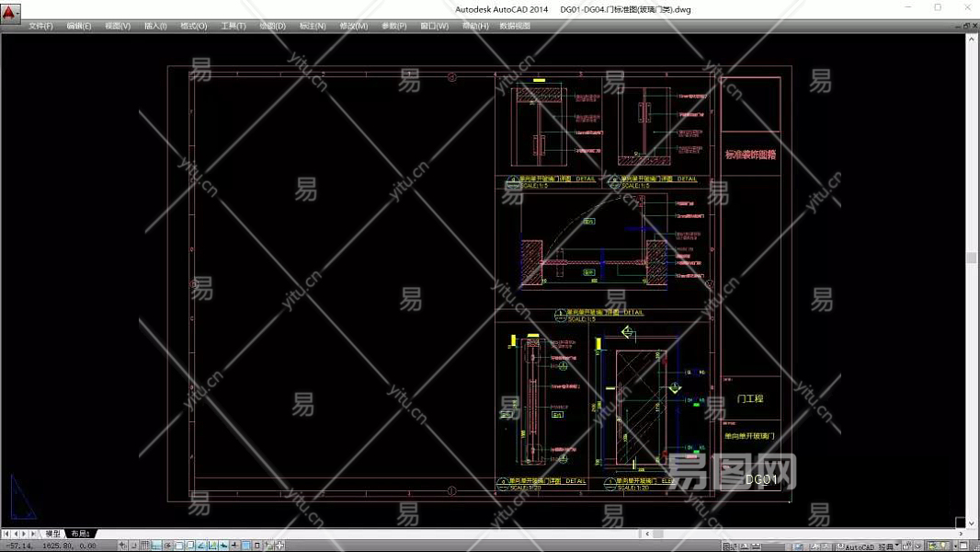
Task: Select the 单向单开玻璃门 drawing name text
Action: (x=749, y=436)
